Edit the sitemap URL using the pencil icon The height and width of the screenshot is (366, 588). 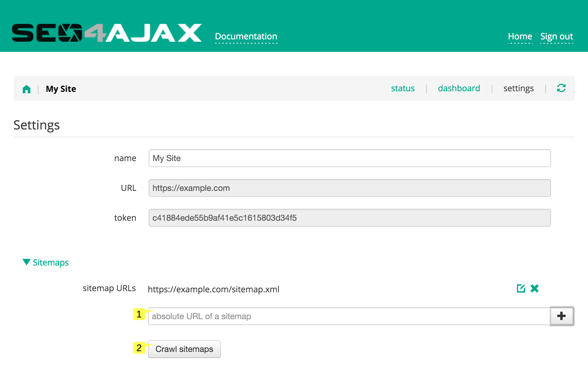tap(521, 288)
